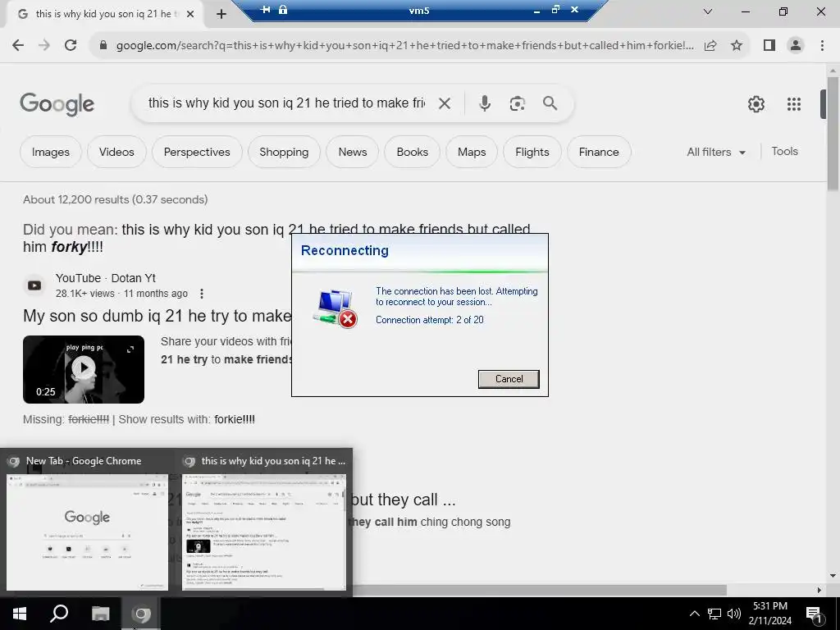
Task: Open File Explorer from taskbar
Action: coord(100,614)
